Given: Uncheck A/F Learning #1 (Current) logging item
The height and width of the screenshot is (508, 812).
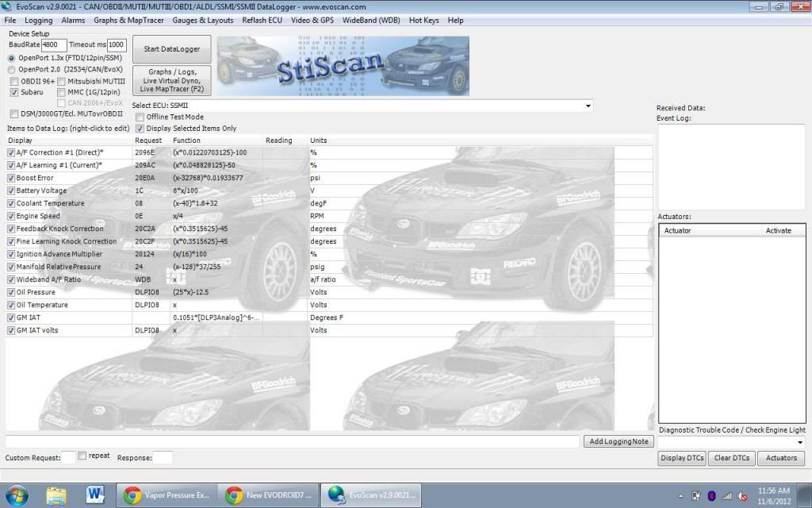Looking at the screenshot, I should 11,165.
